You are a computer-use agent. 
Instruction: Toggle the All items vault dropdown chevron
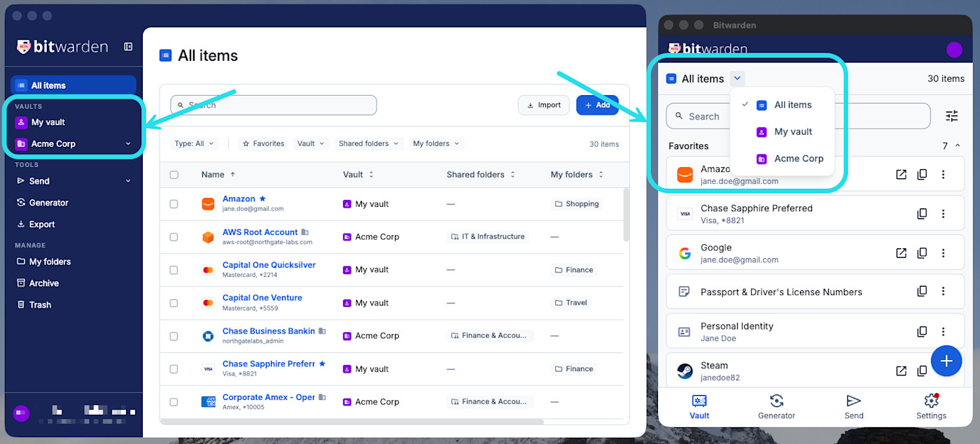[x=737, y=78]
